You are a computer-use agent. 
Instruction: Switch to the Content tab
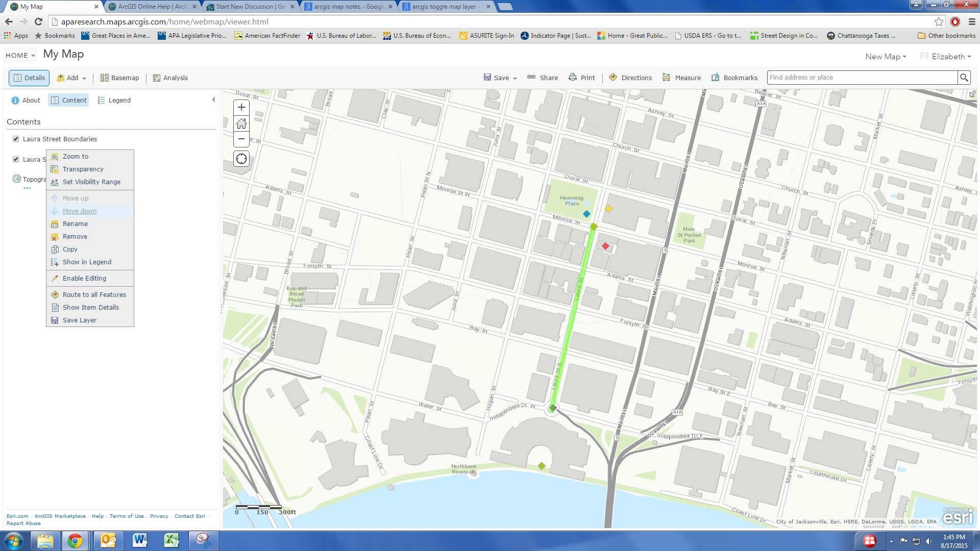click(x=68, y=100)
